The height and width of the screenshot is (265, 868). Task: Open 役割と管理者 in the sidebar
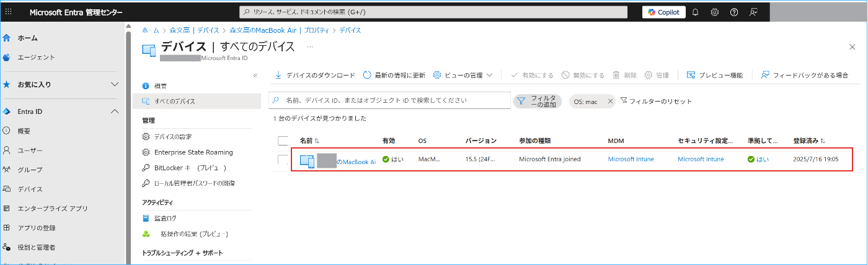[x=36, y=247]
